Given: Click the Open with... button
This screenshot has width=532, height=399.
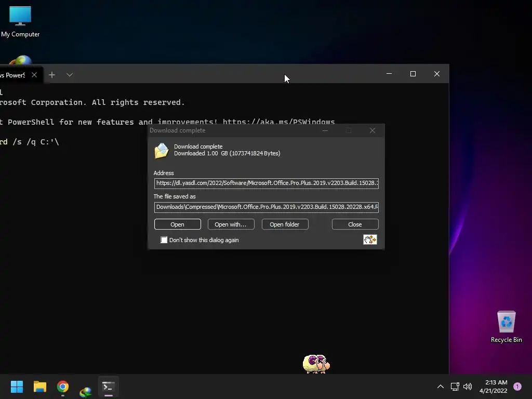Looking at the screenshot, I should (231, 224).
